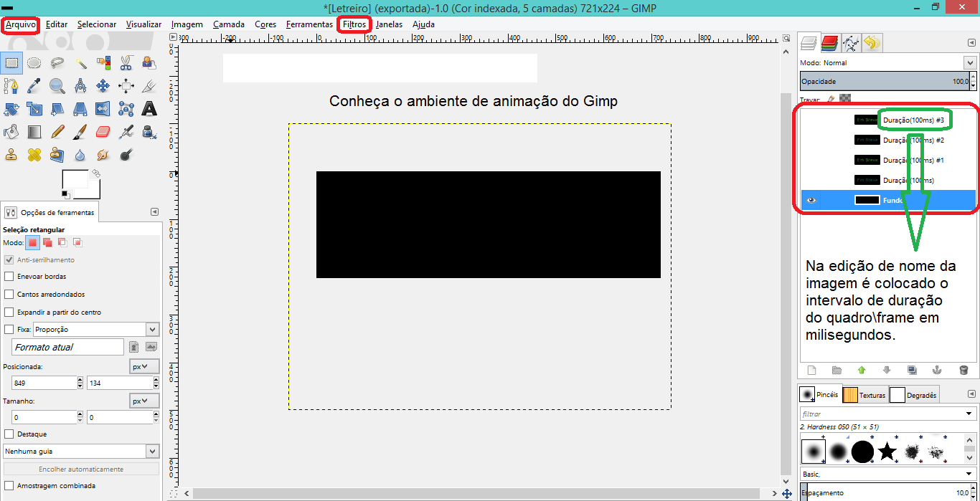Toggle visibility eye of Fundo layer
The image size is (980, 501).
click(x=811, y=200)
